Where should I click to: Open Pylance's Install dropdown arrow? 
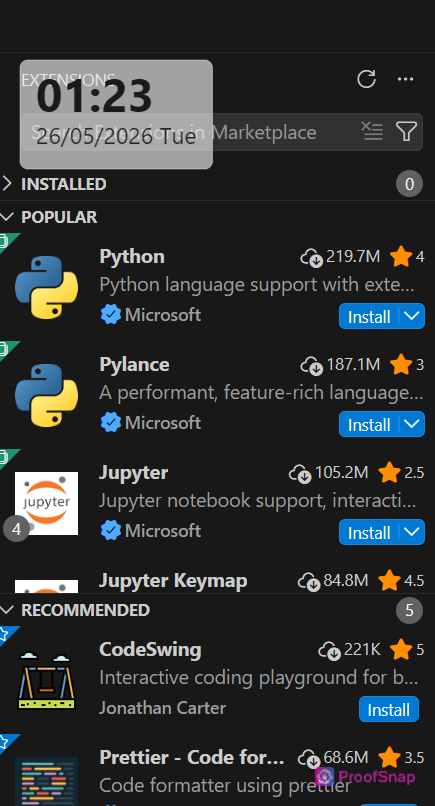412,424
